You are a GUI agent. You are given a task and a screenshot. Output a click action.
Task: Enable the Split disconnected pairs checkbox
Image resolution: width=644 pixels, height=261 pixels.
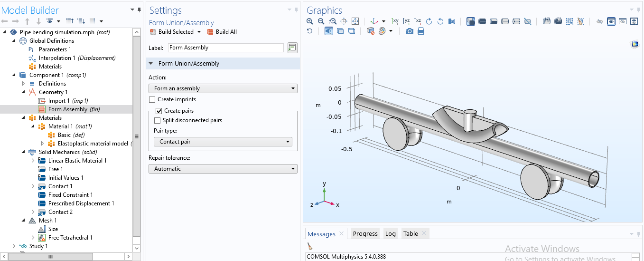(158, 120)
